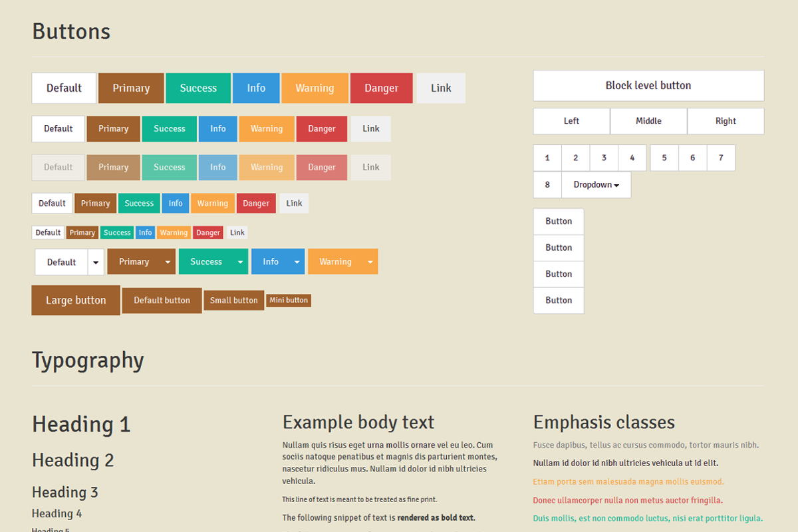Screen dimensions: 798x532
Task: Click orange text Etiam porta sem malesuada
Action: point(628,481)
